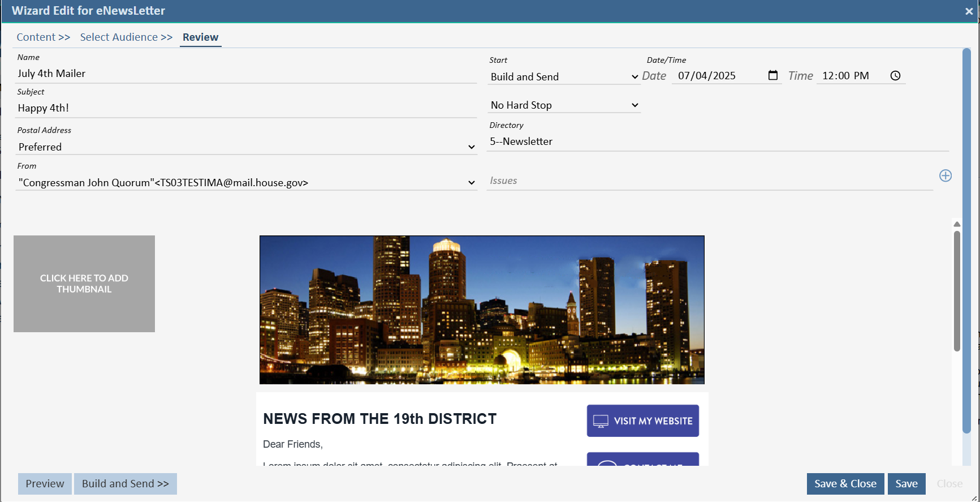Open the date picker calendar icon

(x=773, y=75)
